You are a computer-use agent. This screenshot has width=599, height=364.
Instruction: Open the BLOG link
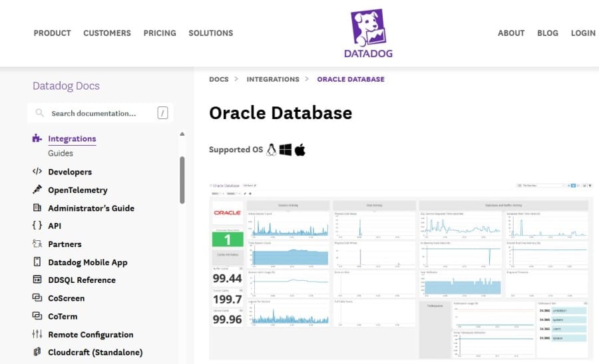(x=548, y=33)
